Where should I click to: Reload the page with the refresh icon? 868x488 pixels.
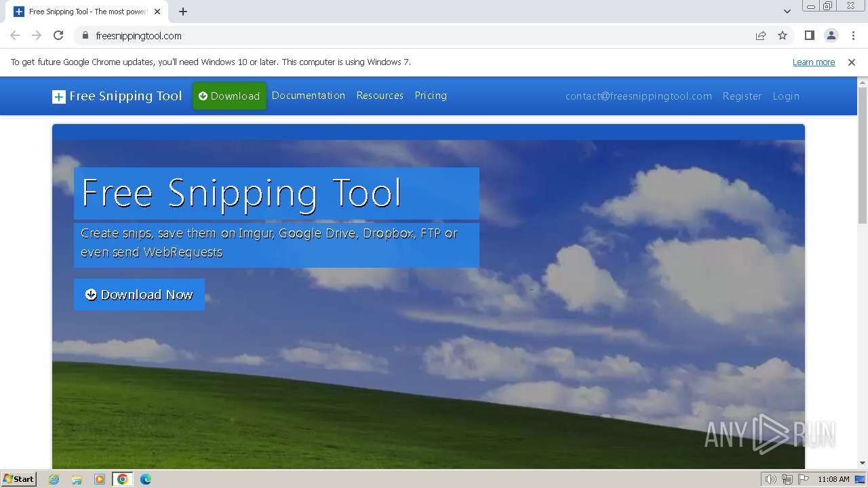click(58, 35)
